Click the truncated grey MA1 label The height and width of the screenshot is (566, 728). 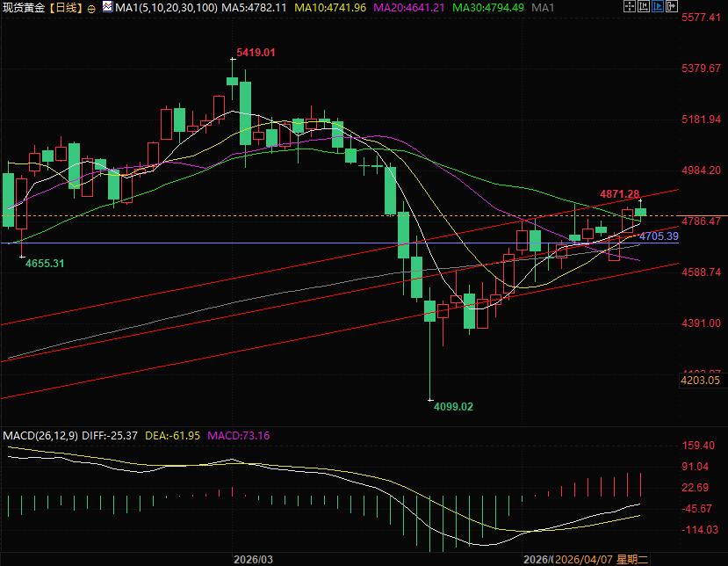pos(543,8)
